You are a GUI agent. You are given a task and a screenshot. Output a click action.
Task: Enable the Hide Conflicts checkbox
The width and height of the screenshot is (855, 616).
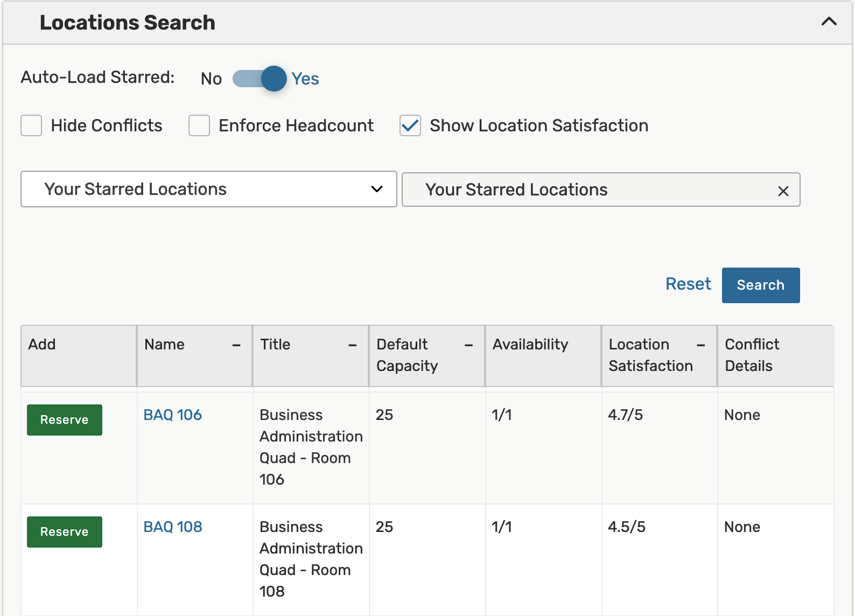[x=31, y=125]
